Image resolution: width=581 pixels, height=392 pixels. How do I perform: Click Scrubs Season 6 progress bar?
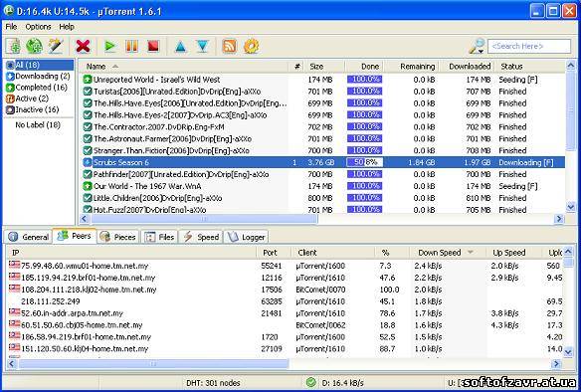coord(364,162)
